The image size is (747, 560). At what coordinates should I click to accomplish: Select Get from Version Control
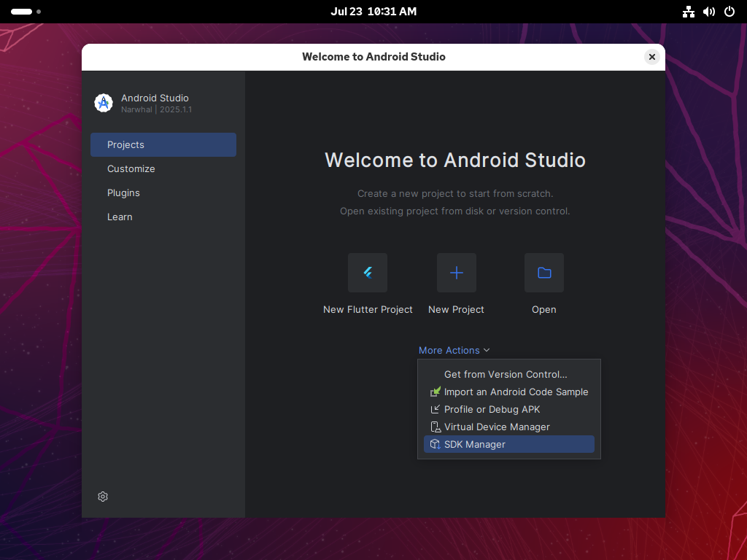[506, 374]
